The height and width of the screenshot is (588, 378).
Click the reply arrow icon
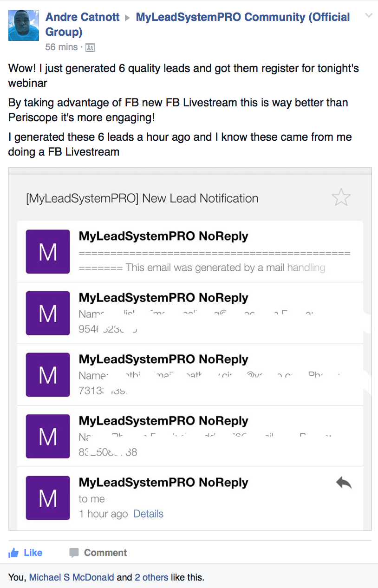tap(344, 483)
